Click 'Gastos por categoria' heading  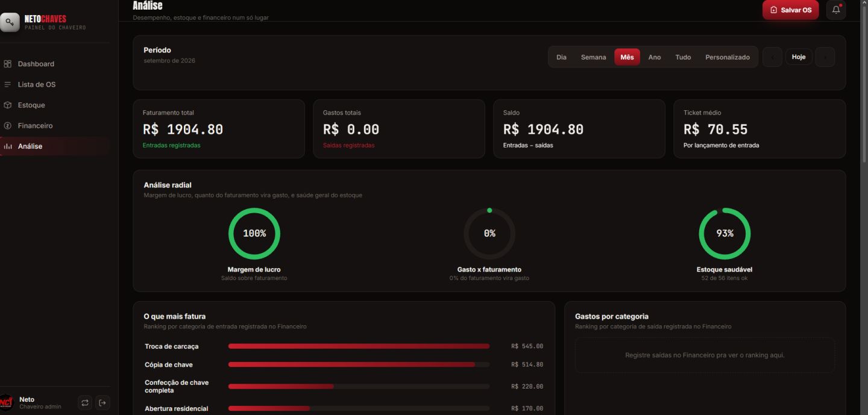pyautogui.click(x=612, y=316)
